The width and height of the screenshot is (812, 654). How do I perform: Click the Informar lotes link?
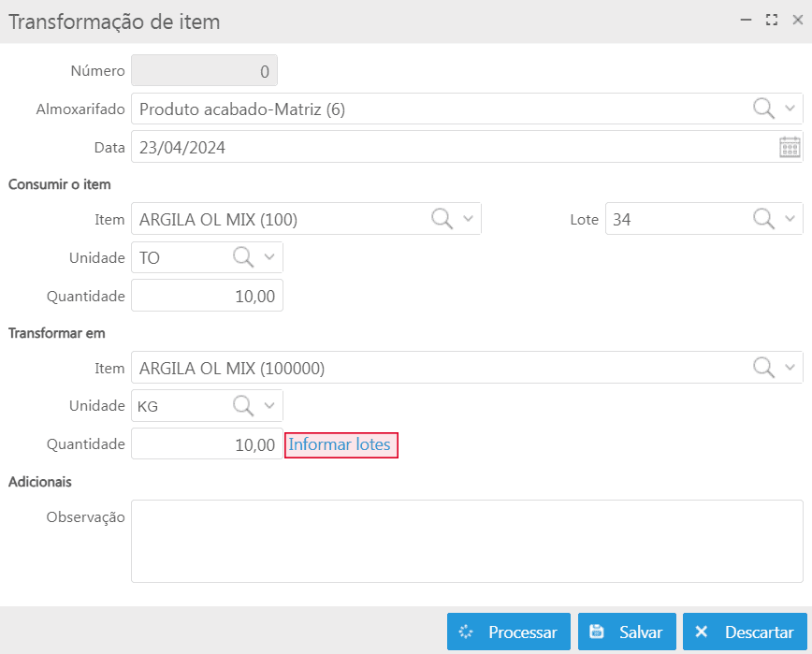(341, 444)
